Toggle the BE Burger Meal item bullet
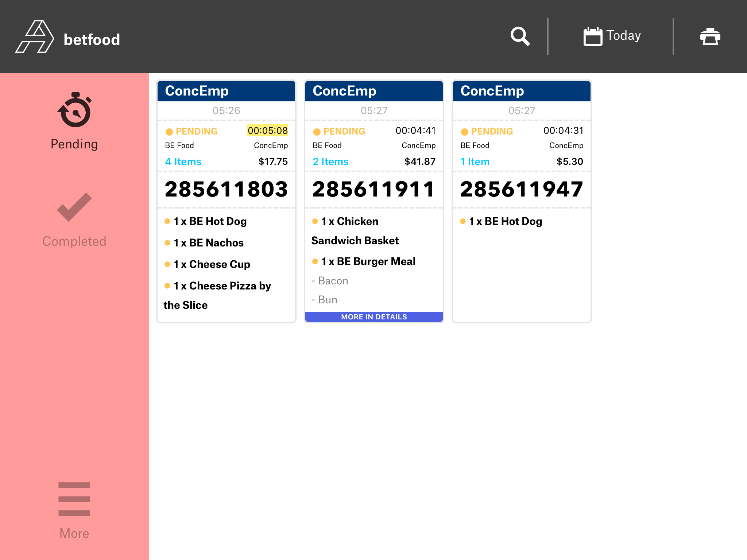 tap(315, 261)
